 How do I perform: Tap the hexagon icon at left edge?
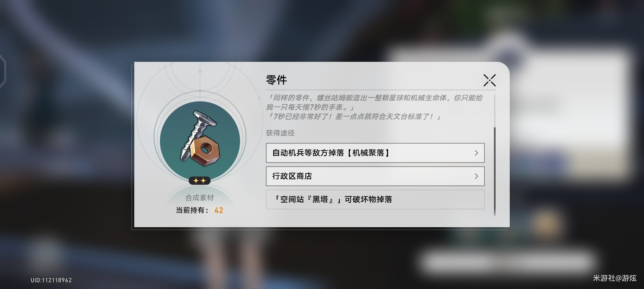(x=3, y=71)
